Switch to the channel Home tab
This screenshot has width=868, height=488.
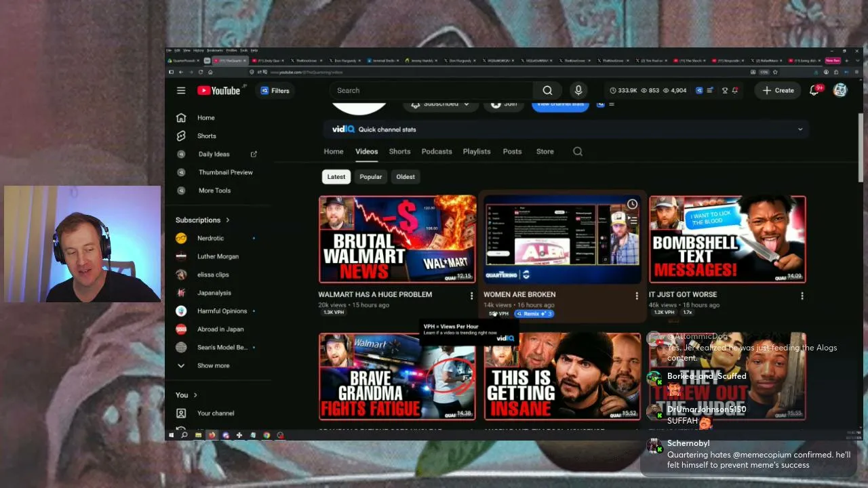point(334,152)
